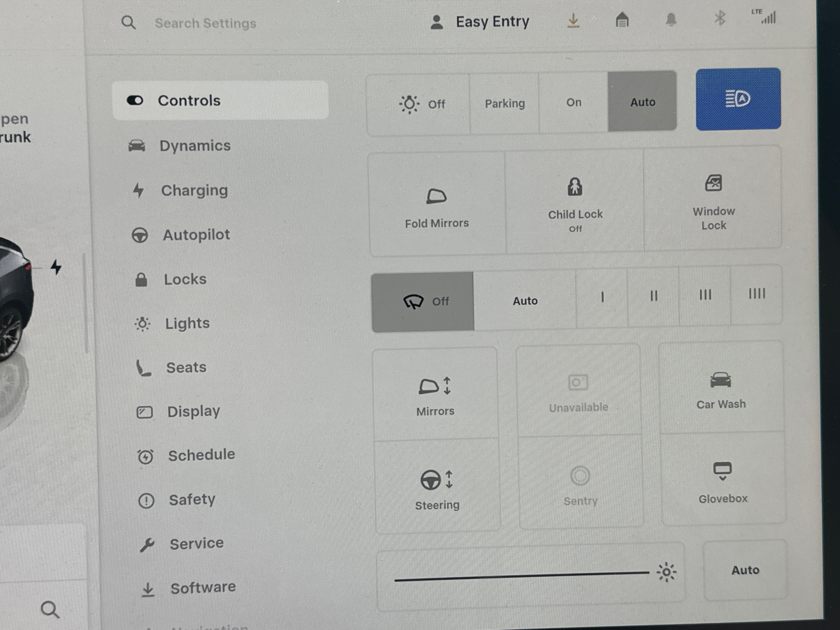The image size is (840, 630).
Task: Open the Car Wash mode icon
Action: (x=721, y=388)
